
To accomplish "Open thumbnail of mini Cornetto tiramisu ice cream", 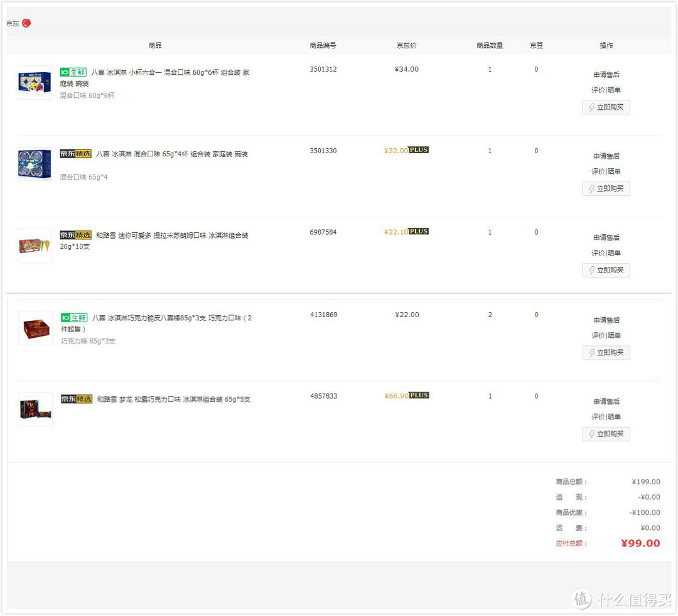I will [x=35, y=246].
